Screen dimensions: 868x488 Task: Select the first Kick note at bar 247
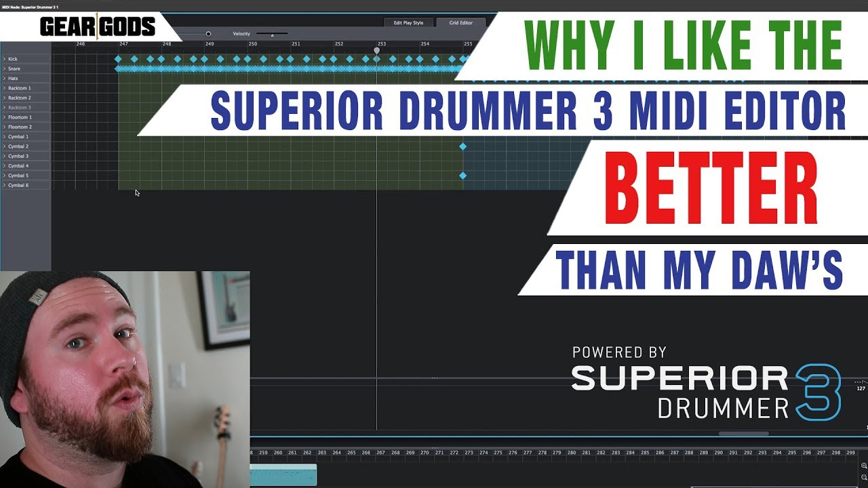tap(118, 59)
